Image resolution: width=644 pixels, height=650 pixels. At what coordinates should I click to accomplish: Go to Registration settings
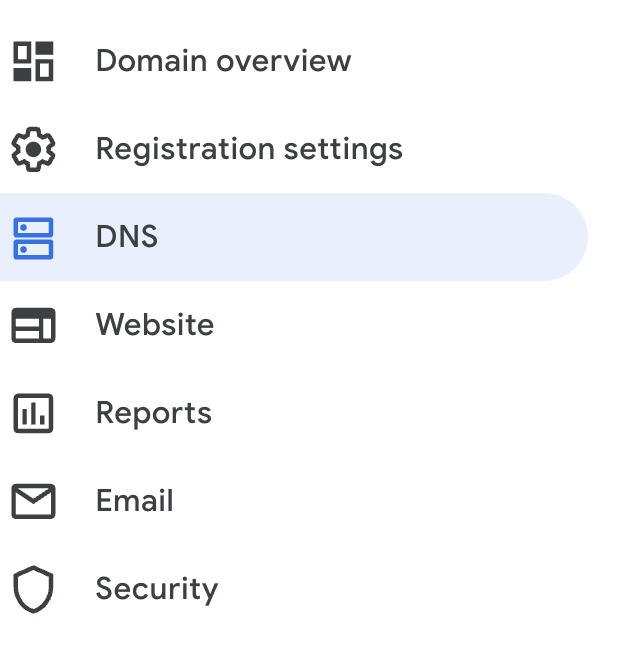(249, 149)
